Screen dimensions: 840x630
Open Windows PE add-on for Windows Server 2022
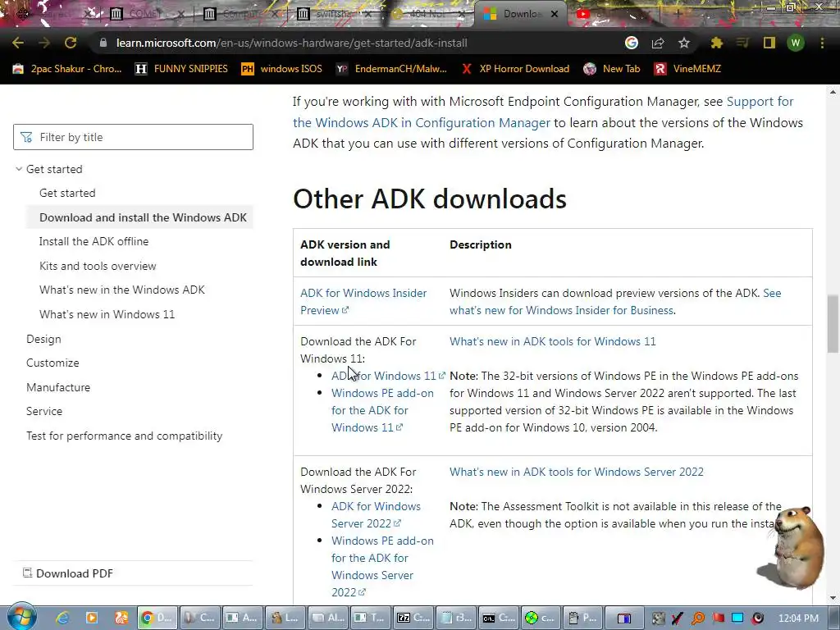pyautogui.click(x=382, y=566)
